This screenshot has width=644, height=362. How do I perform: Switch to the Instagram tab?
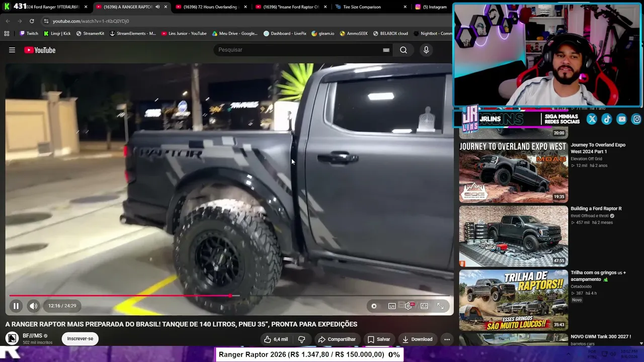(x=432, y=7)
